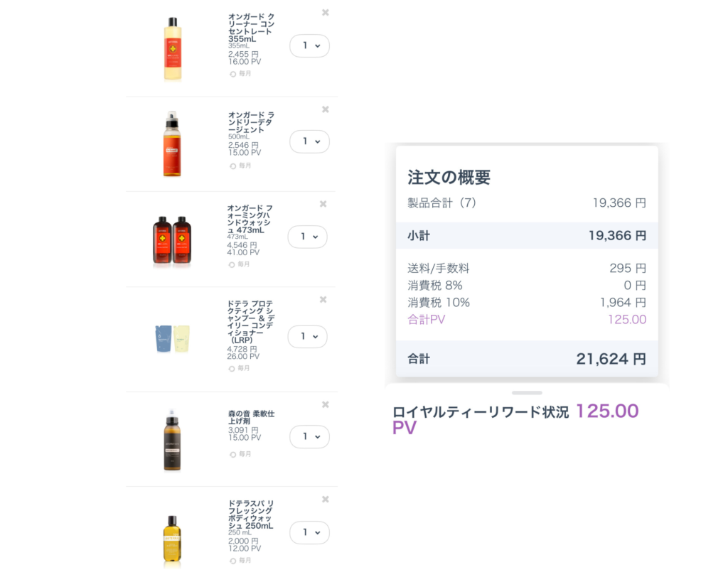This screenshot has height=582, width=728.
Task: Remove オンガード ランドリーデタージェント with X icon
Action: (x=326, y=109)
